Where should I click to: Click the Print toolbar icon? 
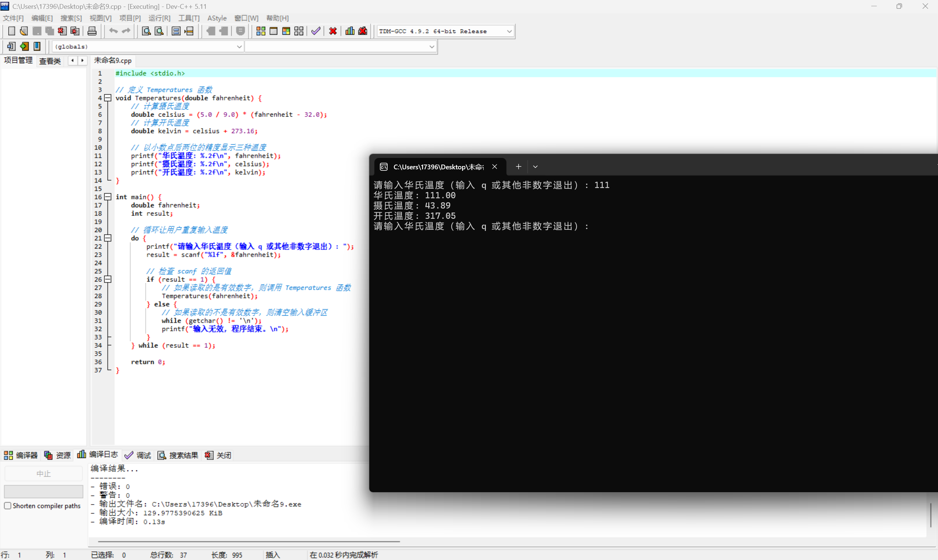click(x=92, y=31)
